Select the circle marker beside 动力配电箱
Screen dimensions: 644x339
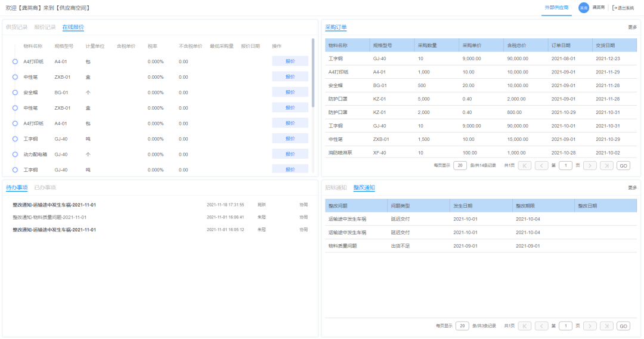click(x=15, y=155)
